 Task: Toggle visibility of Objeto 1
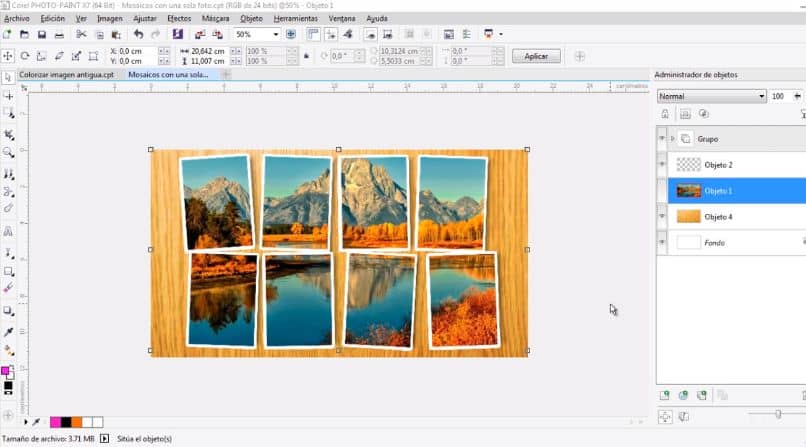(x=662, y=191)
